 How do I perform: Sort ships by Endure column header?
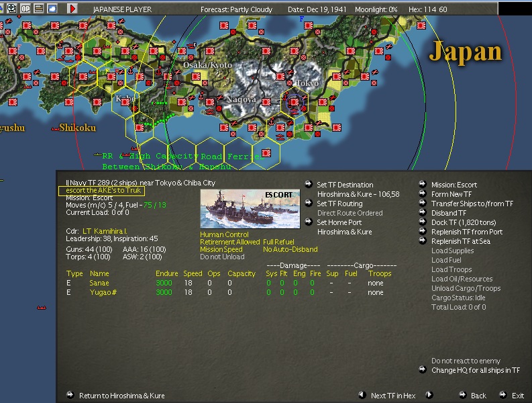tap(166, 273)
